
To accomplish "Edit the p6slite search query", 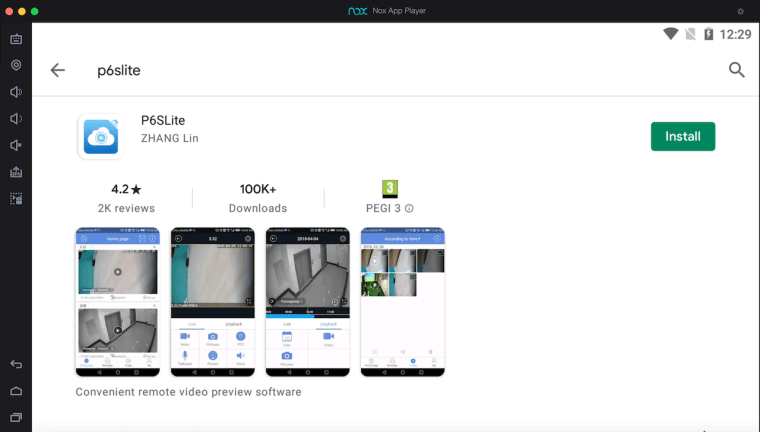I will (119, 70).
